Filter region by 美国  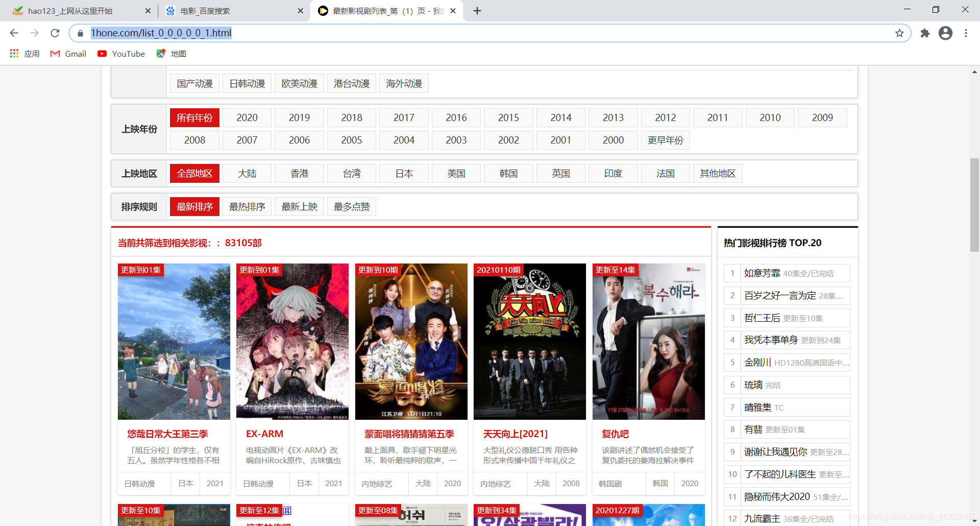click(x=456, y=174)
